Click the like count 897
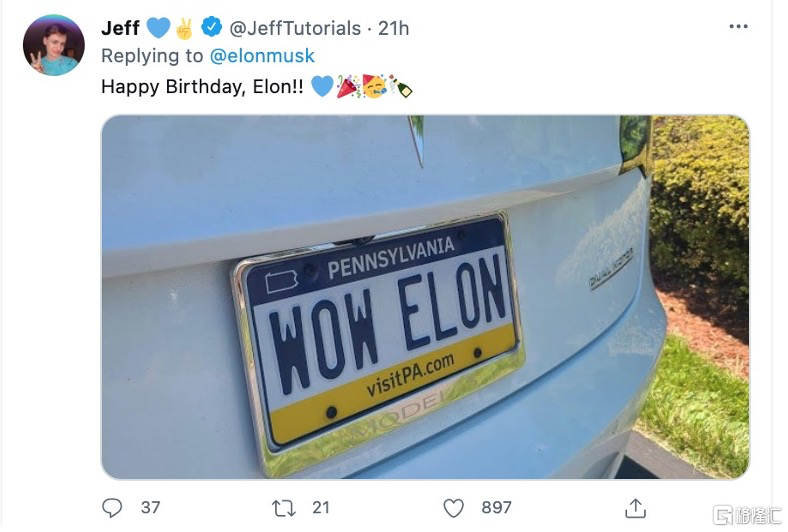 496,507
